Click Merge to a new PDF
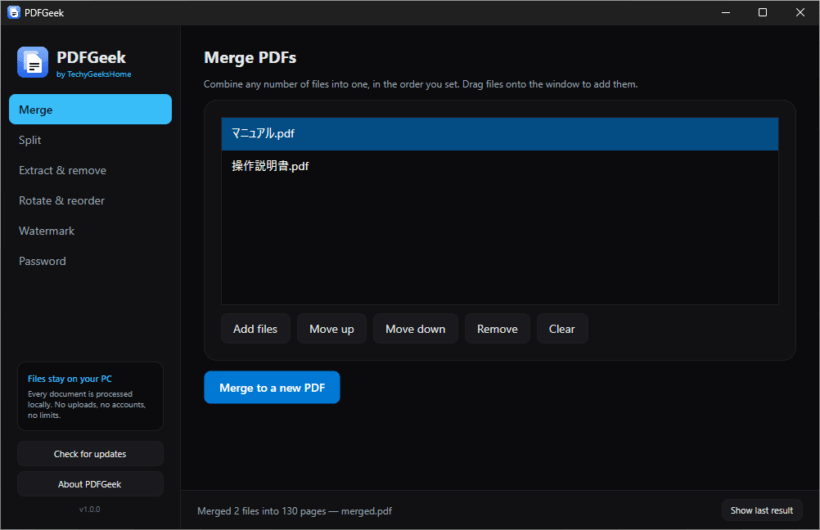 (272, 387)
